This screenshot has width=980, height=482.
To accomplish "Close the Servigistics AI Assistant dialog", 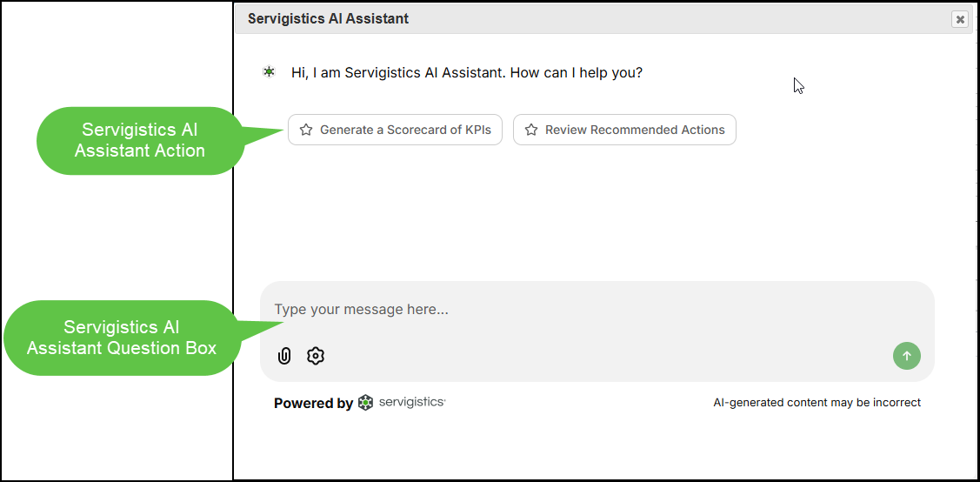I will coord(959,19).
